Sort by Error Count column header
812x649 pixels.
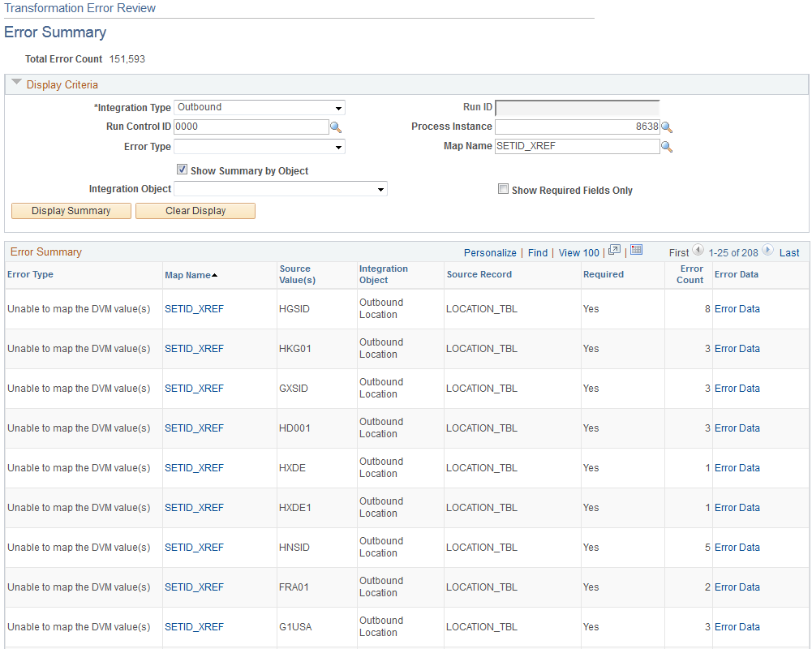[x=691, y=274]
